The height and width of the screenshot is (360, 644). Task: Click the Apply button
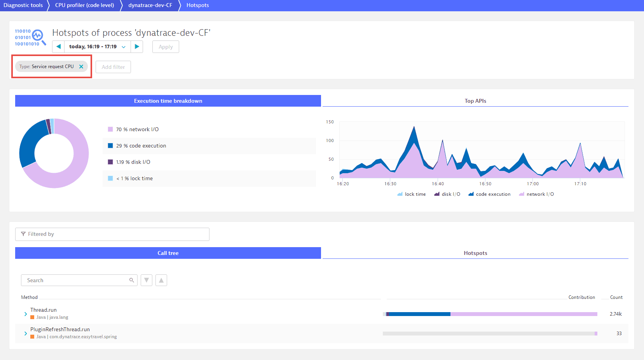pos(166,47)
